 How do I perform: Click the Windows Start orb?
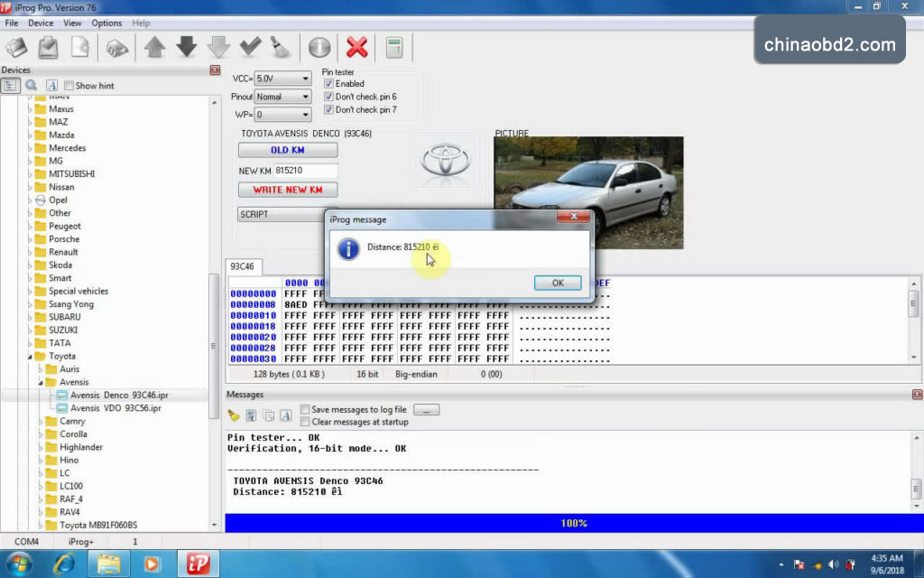coord(19,564)
